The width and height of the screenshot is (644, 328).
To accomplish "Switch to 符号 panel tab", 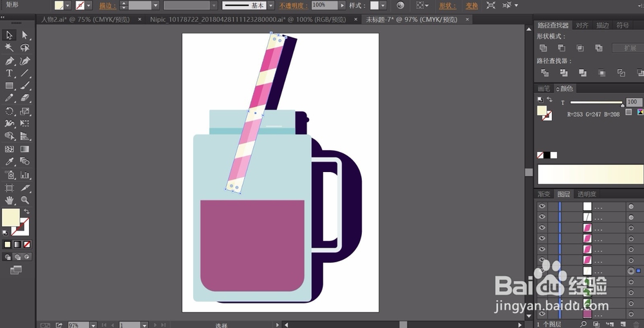I will point(623,25).
